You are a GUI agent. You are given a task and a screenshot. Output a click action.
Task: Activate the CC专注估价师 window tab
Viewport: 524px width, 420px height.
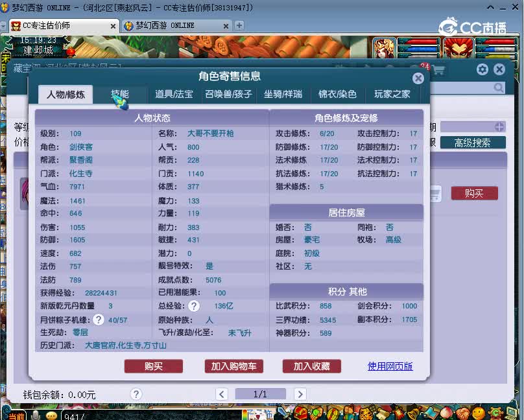coord(64,26)
